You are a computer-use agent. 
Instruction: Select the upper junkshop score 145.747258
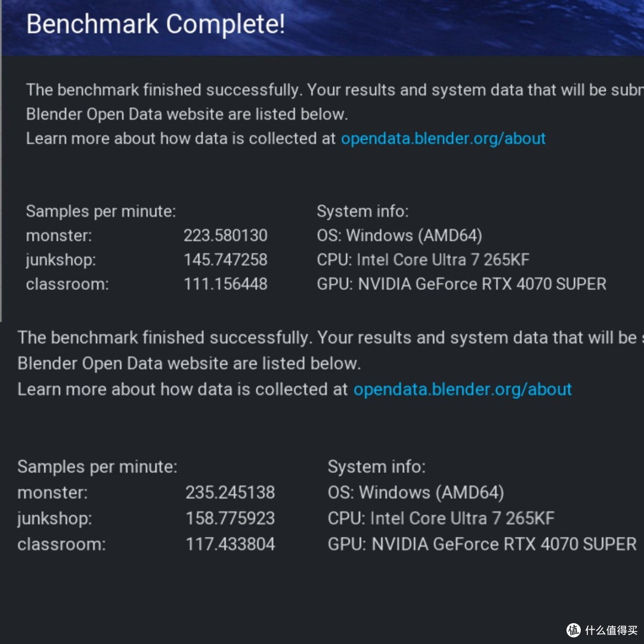coord(225,259)
